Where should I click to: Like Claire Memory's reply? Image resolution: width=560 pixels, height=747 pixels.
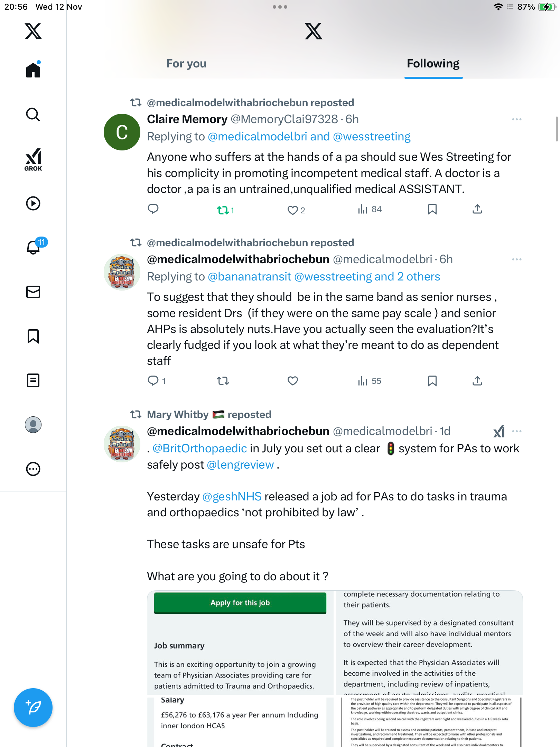tap(292, 210)
